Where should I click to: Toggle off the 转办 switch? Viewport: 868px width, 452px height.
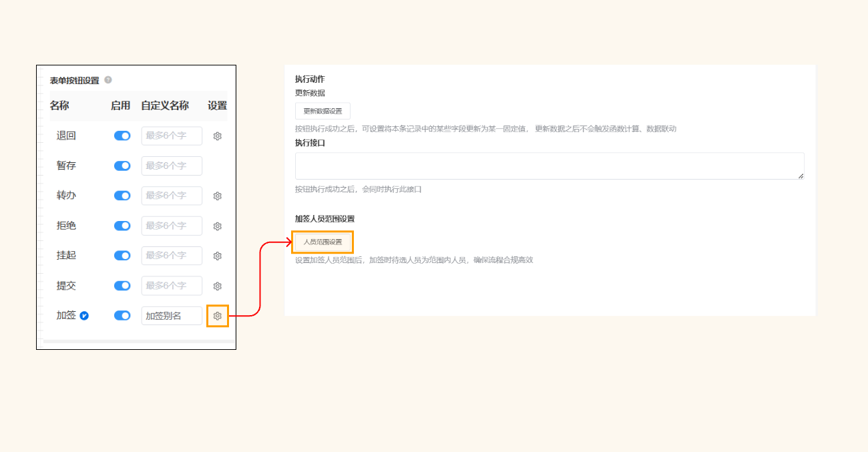122,196
